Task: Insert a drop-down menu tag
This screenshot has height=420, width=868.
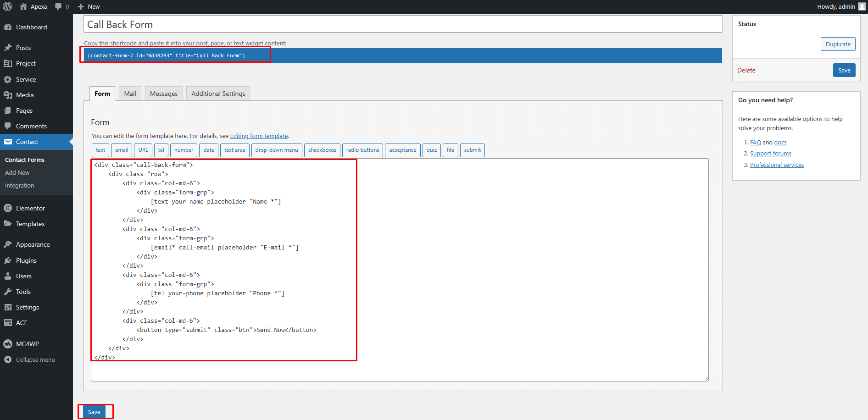Action: point(277,150)
